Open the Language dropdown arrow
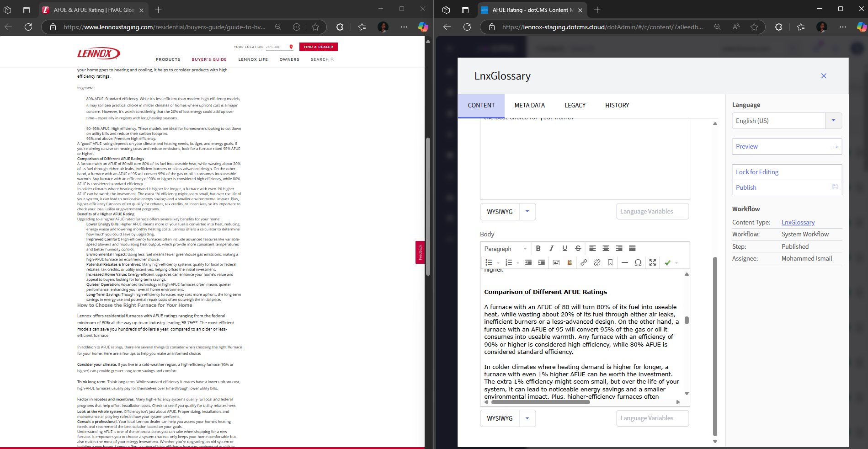Image resolution: width=868 pixels, height=449 pixels. (833, 121)
